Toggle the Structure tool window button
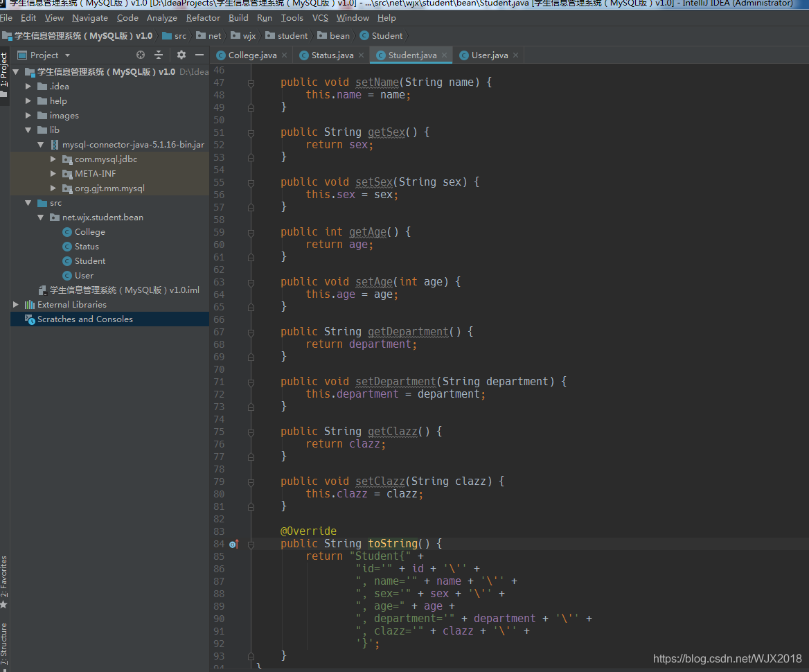The height and width of the screenshot is (672, 809). click(x=4, y=644)
